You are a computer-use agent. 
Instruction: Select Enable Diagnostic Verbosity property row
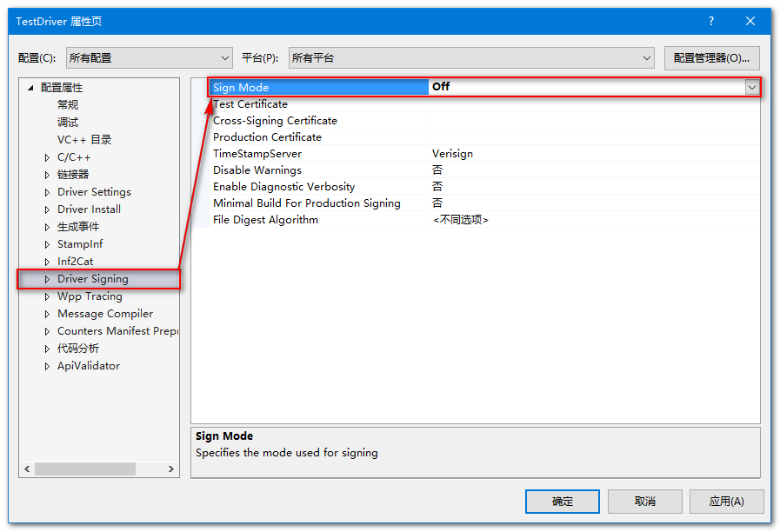(484, 186)
